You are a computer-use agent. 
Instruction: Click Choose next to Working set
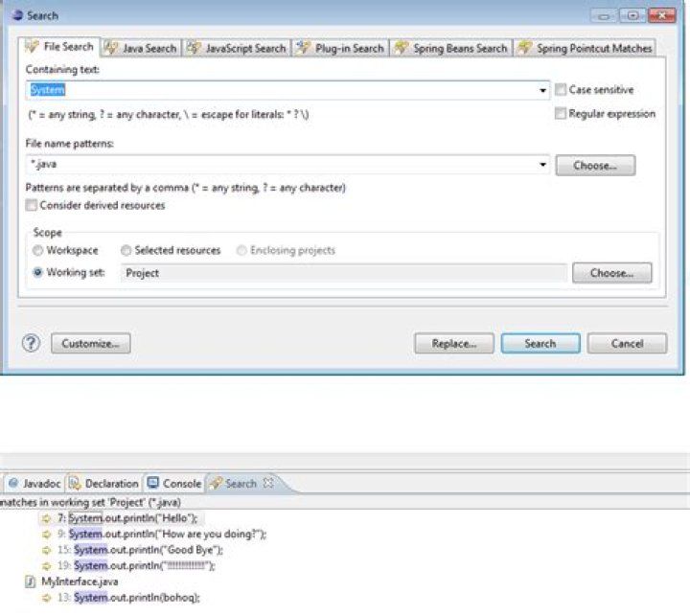pyautogui.click(x=612, y=273)
